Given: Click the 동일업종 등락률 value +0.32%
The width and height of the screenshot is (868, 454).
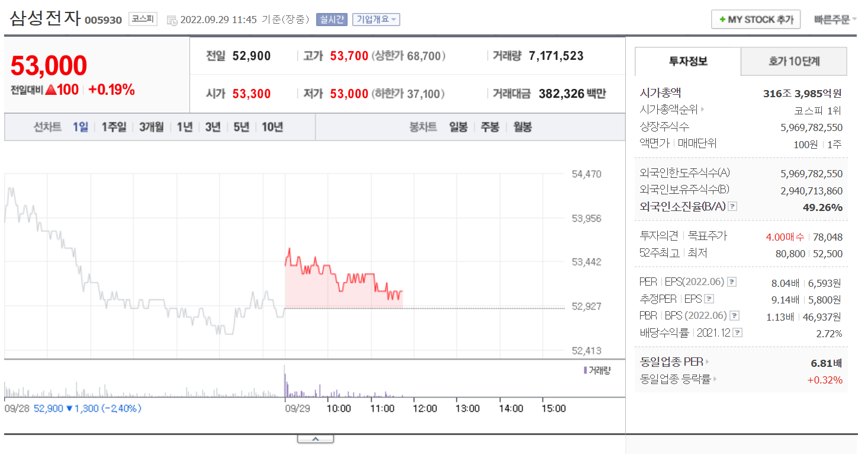Looking at the screenshot, I should click(x=825, y=380).
